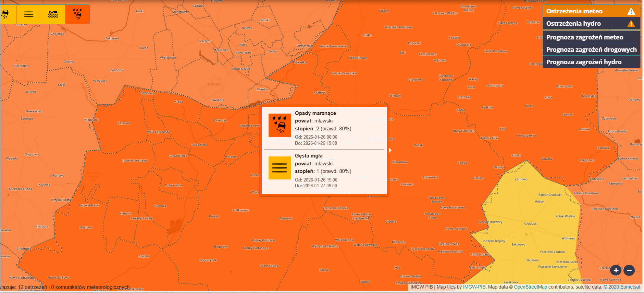Click the Mława town label on the map
Image resolution: width=644 pixels, height=293 pixels.
click(x=262, y=89)
